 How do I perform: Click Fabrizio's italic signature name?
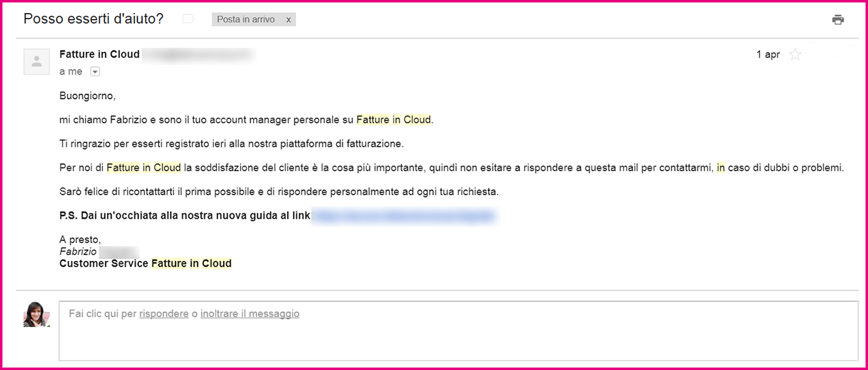(78, 251)
